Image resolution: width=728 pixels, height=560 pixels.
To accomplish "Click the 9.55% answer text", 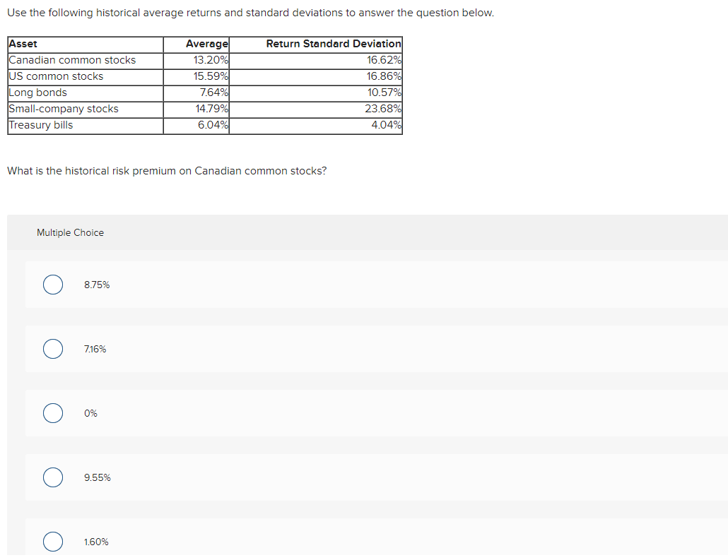I will pyautogui.click(x=97, y=477).
